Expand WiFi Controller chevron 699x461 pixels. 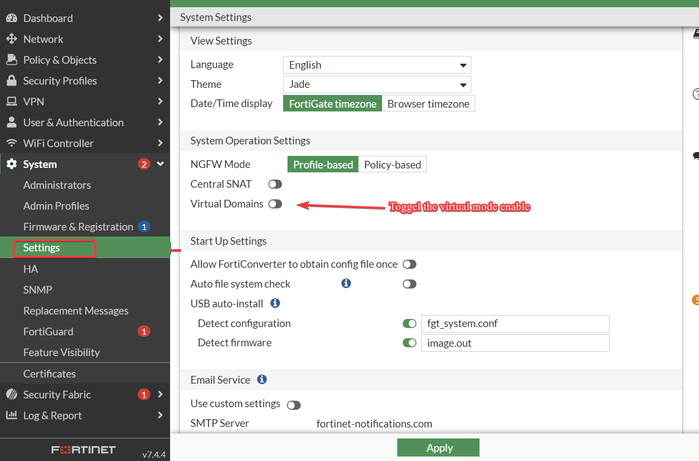(160, 143)
